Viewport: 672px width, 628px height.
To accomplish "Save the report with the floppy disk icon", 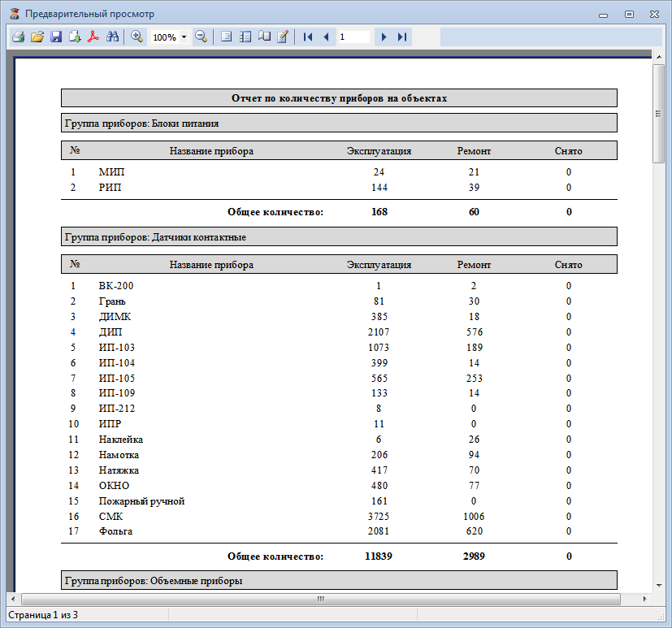I will point(56,37).
